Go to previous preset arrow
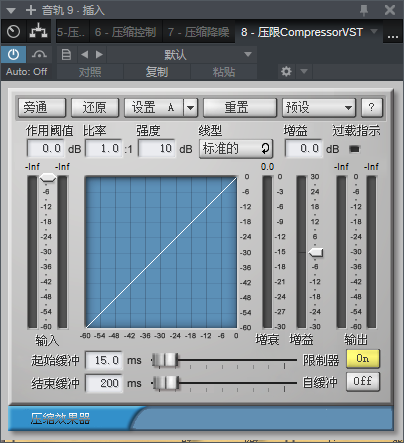Viewport: 404px width, 443px height. 85,54
